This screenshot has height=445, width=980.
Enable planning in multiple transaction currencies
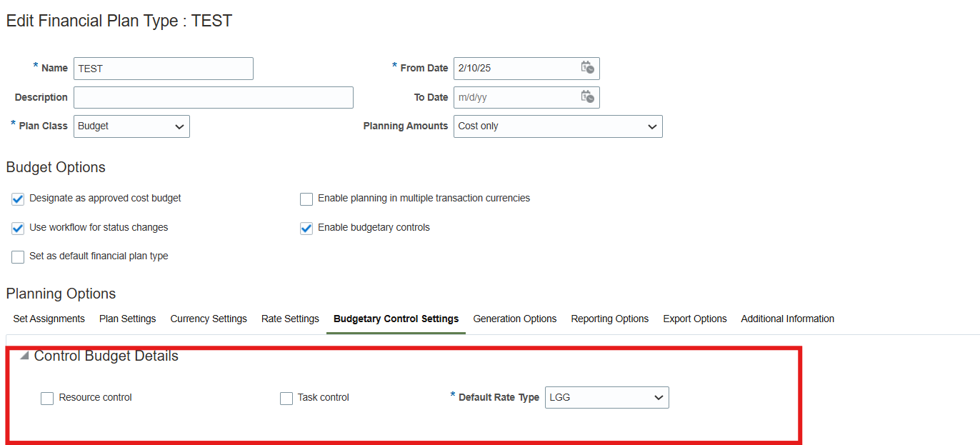306,199
